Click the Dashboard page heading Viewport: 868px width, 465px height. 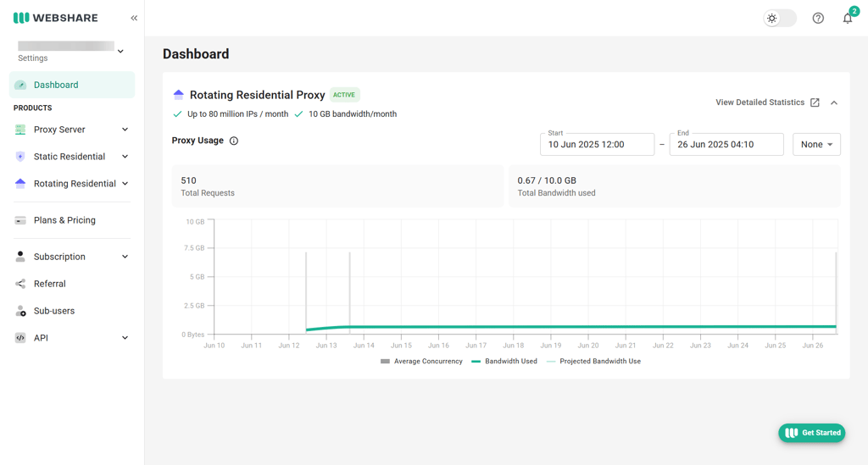(196, 53)
